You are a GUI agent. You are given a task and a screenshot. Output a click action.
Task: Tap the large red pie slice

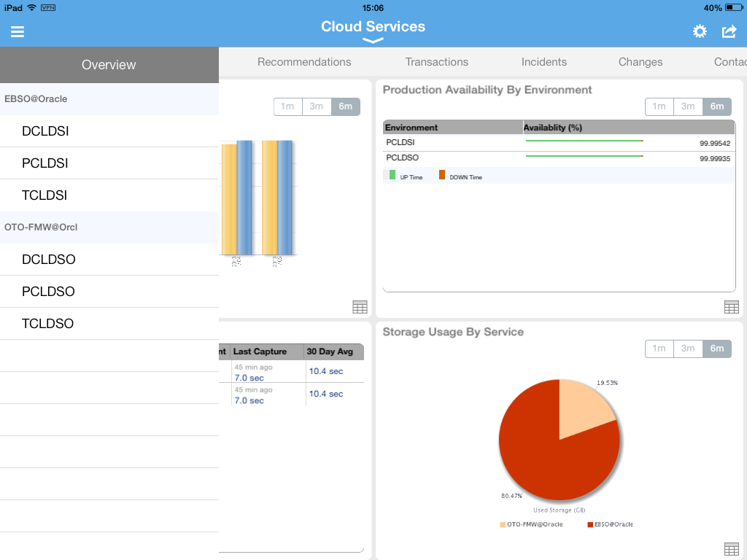543,457
